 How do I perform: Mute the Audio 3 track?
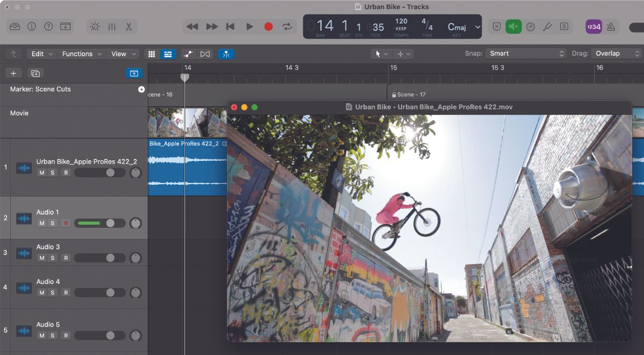(42, 258)
